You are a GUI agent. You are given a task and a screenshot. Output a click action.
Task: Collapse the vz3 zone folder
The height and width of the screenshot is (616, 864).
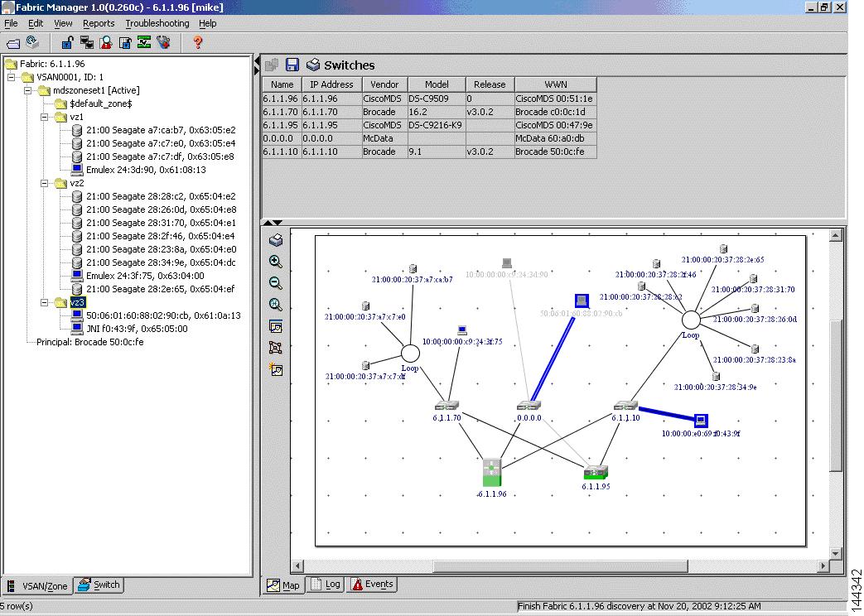click(45, 302)
